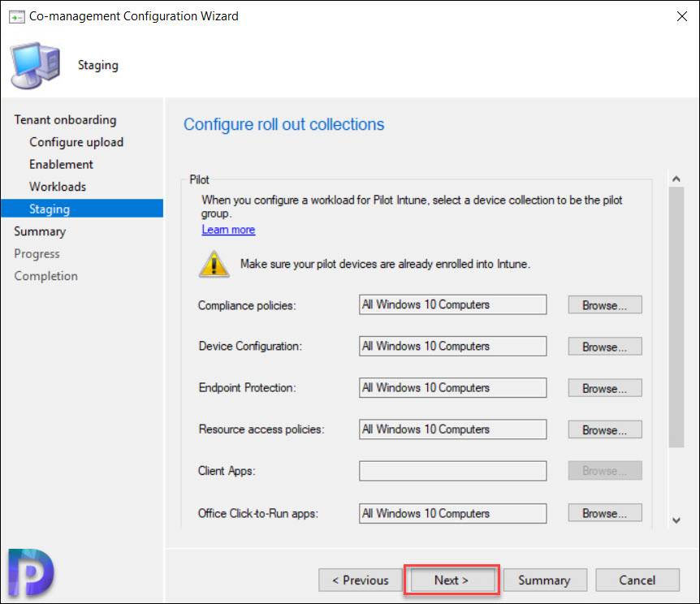Click the Compliance policies collection field
The height and width of the screenshot is (604, 700).
[x=452, y=304]
